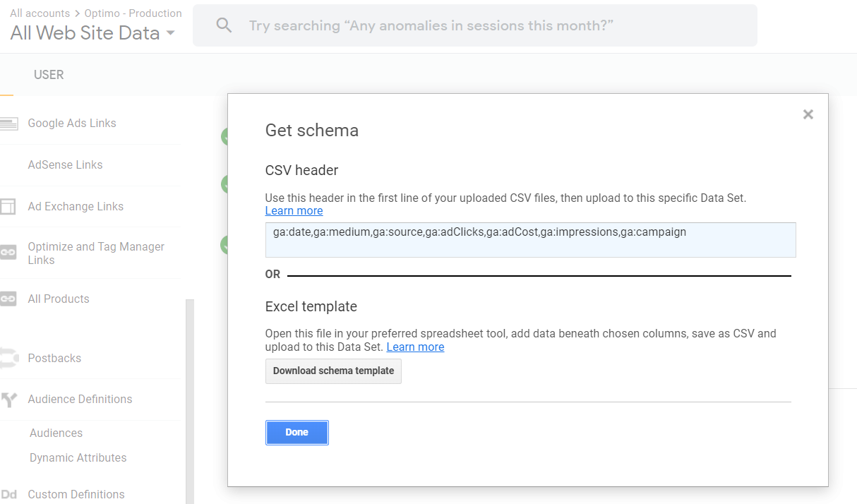This screenshot has width=857, height=504.
Task: Click the CSV header text field
Action: point(531,240)
